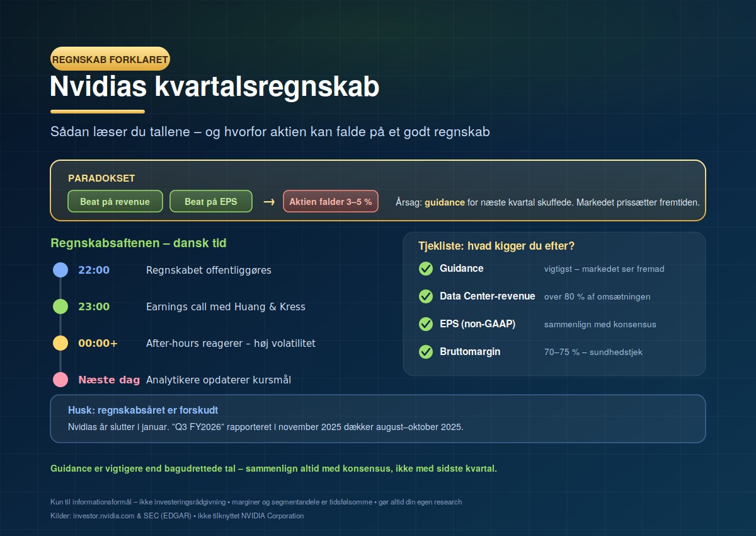Image resolution: width=756 pixels, height=536 pixels.
Task: Click the Beat på revenue pill
Action: point(115,202)
